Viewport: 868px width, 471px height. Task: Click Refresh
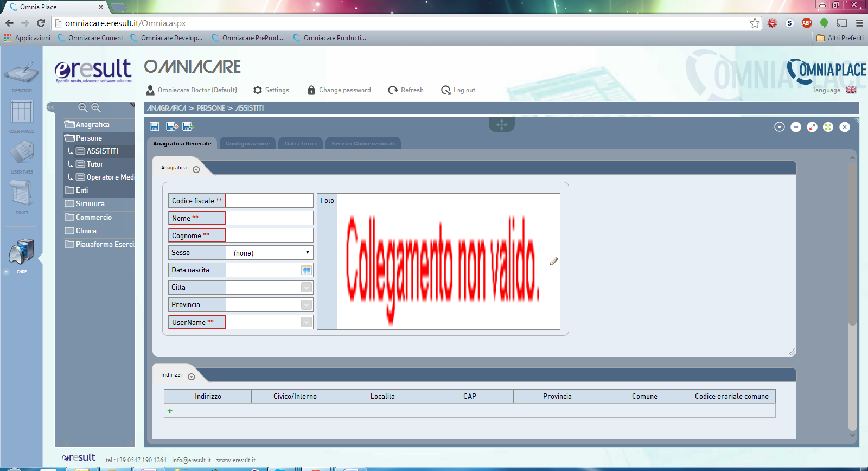[406, 90]
